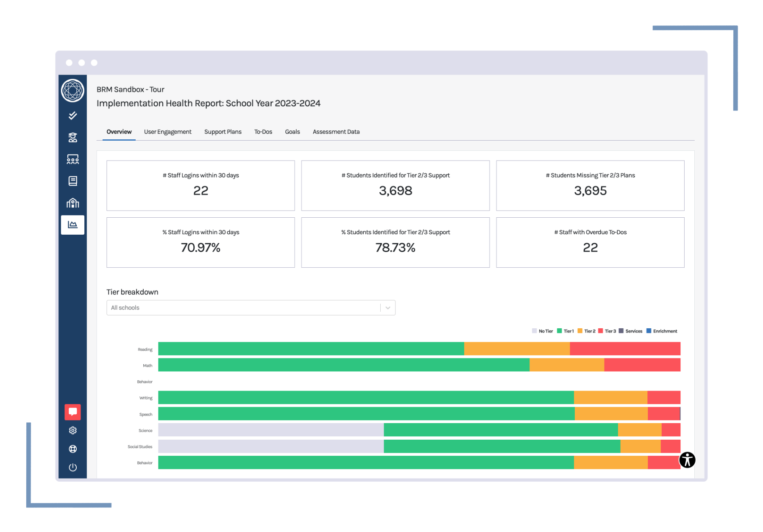
Task: Open the Support Plans tab
Action: (x=223, y=132)
